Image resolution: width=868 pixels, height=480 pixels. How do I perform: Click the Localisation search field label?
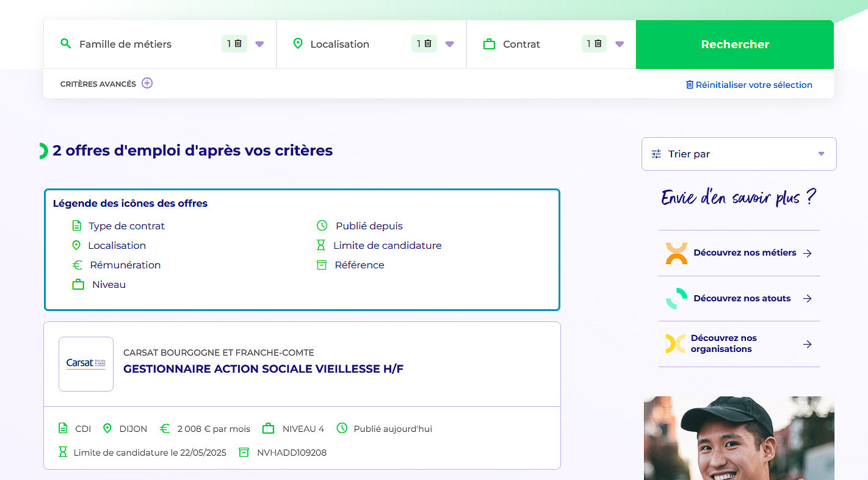[339, 44]
